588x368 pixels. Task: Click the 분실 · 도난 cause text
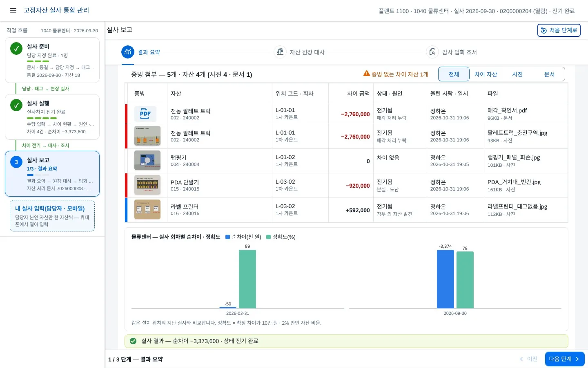[x=388, y=189]
